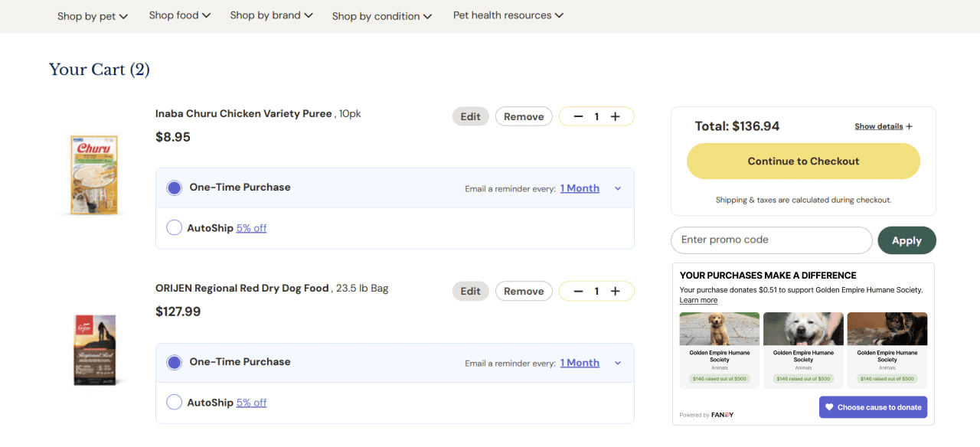Continue to Checkout
Viewport: 980px width, 447px height.
point(803,162)
